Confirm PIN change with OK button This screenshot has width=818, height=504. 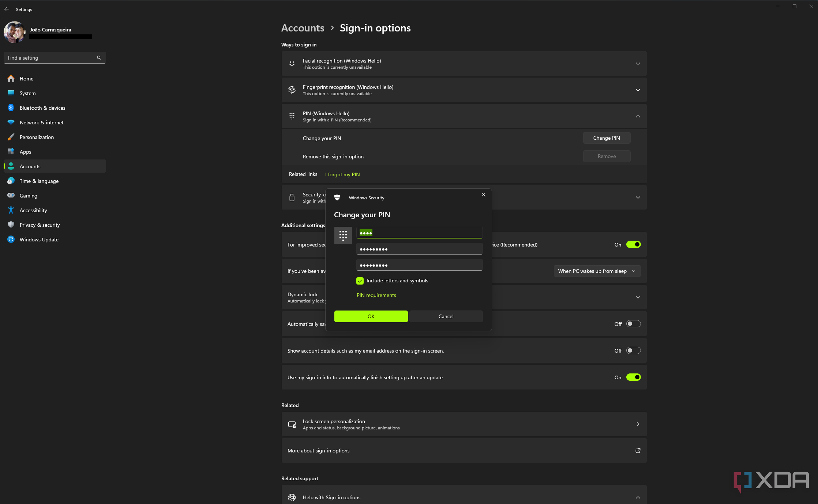(x=371, y=316)
